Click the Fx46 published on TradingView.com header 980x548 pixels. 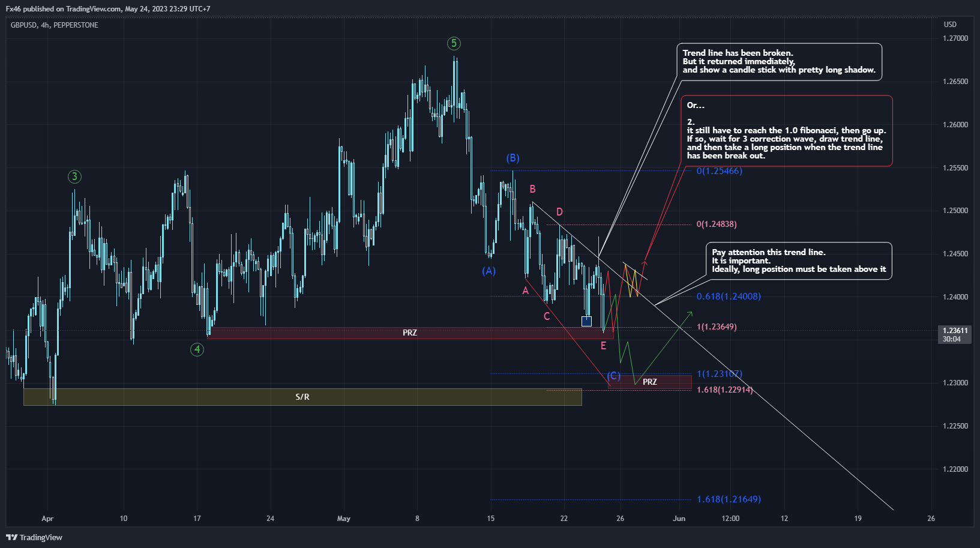pos(108,9)
